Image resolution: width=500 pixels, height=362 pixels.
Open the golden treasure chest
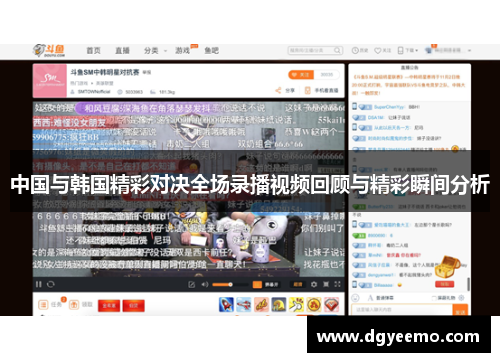click(447, 267)
